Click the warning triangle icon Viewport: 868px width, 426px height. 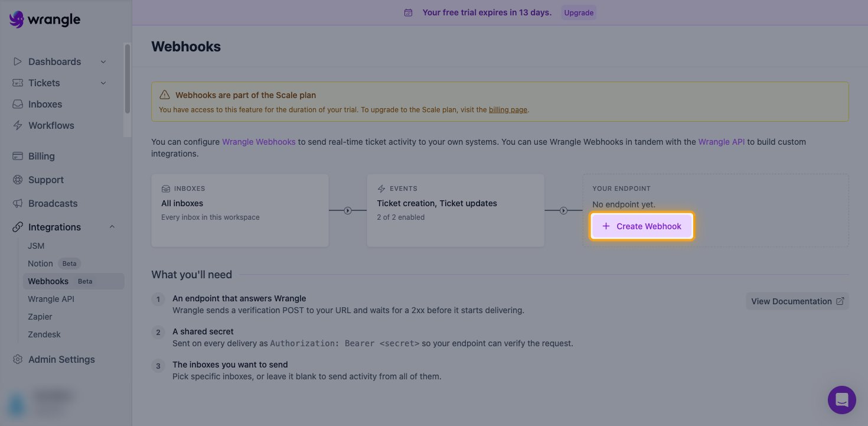click(x=165, y=95)
